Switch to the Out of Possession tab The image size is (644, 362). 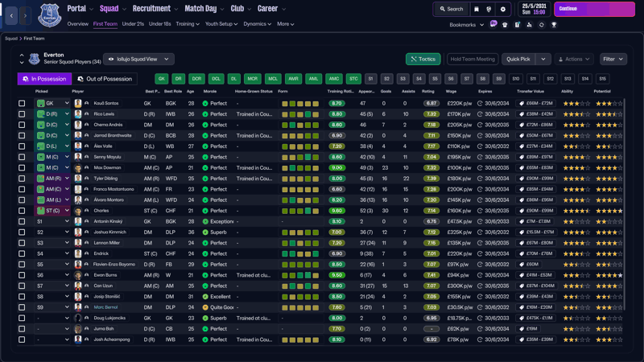105,79
